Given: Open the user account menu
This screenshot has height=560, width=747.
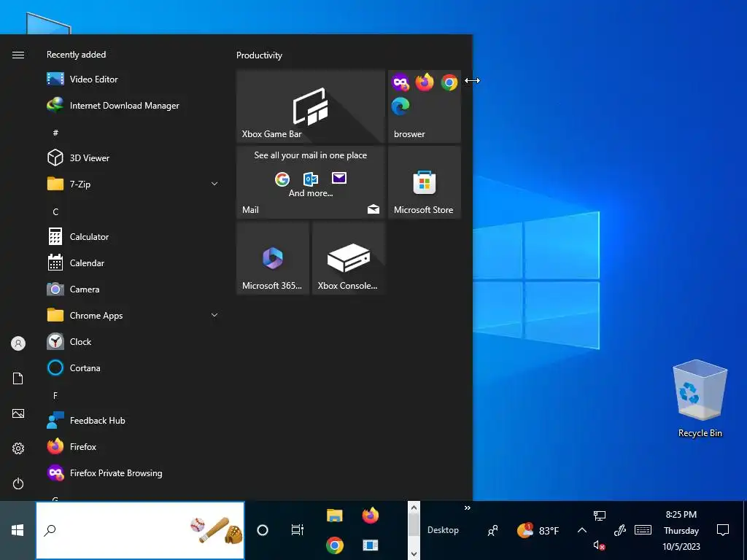Looking at the screenshot, I should point(18,343).
